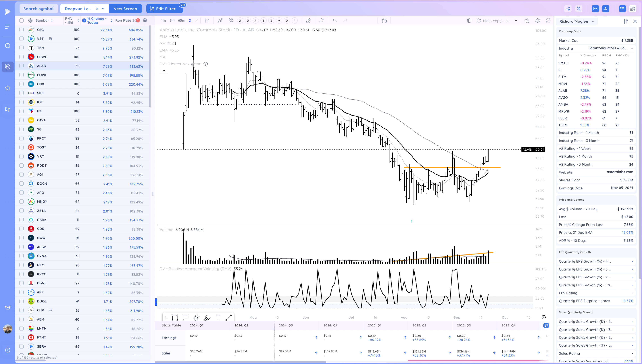
Task: Open the Main copy layout dropdown
Action: pyautogui.click(x=516, y=21)
